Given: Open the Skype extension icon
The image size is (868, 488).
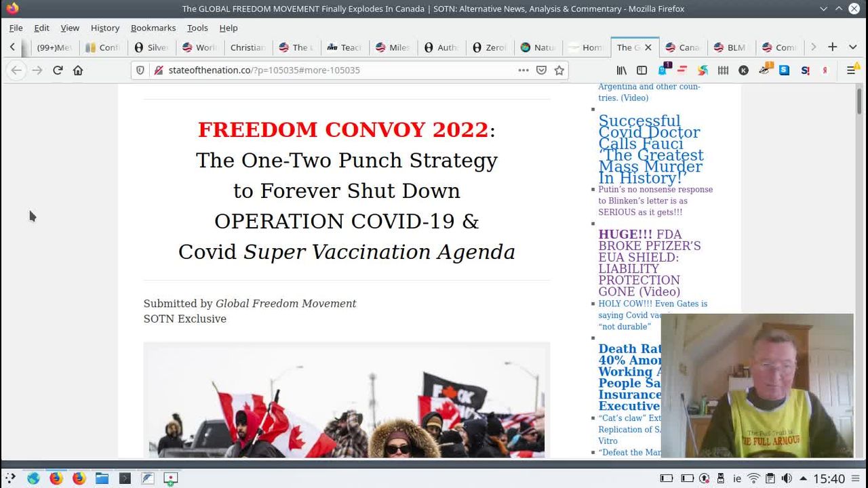Looking at the screenshot, I should pos(784,70).
